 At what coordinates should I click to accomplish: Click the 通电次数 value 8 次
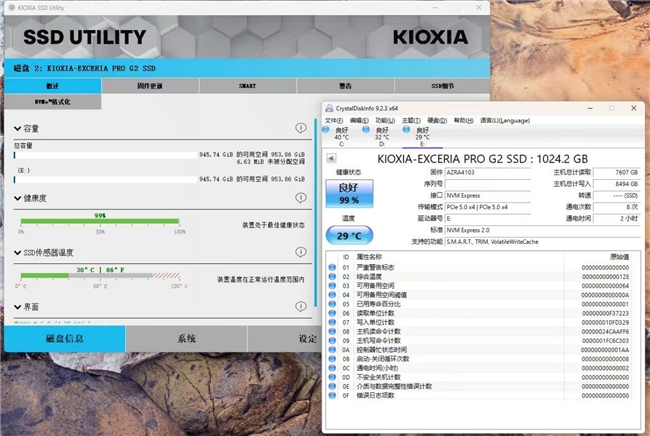coord(617,206)
